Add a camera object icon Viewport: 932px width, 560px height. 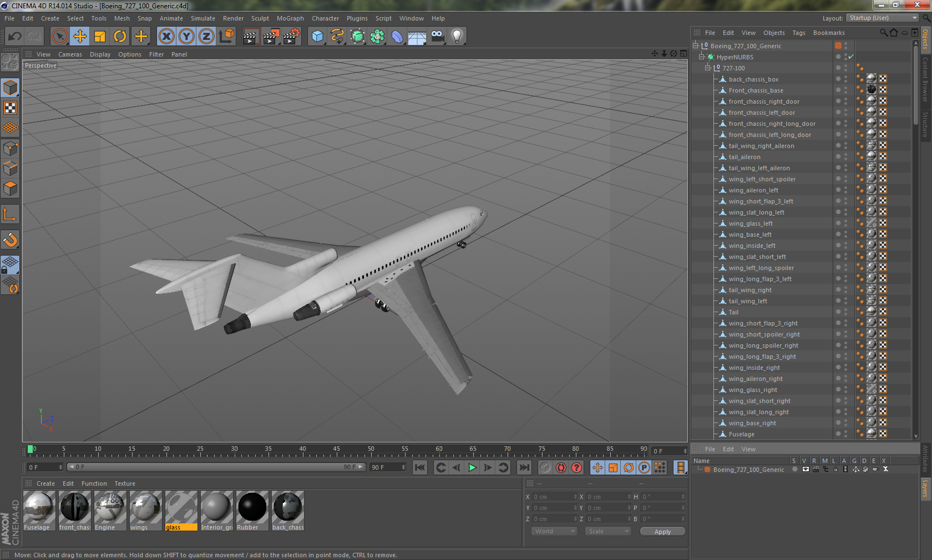(438, 37)
